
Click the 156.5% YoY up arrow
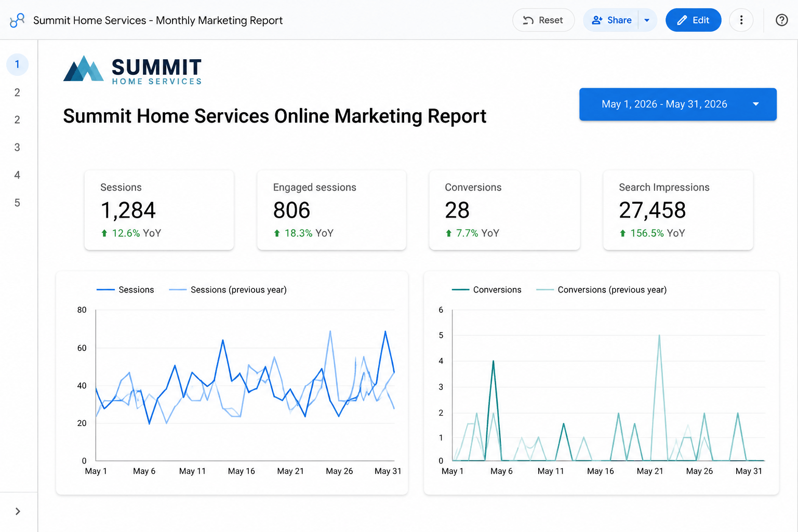(x=623, y=233)
